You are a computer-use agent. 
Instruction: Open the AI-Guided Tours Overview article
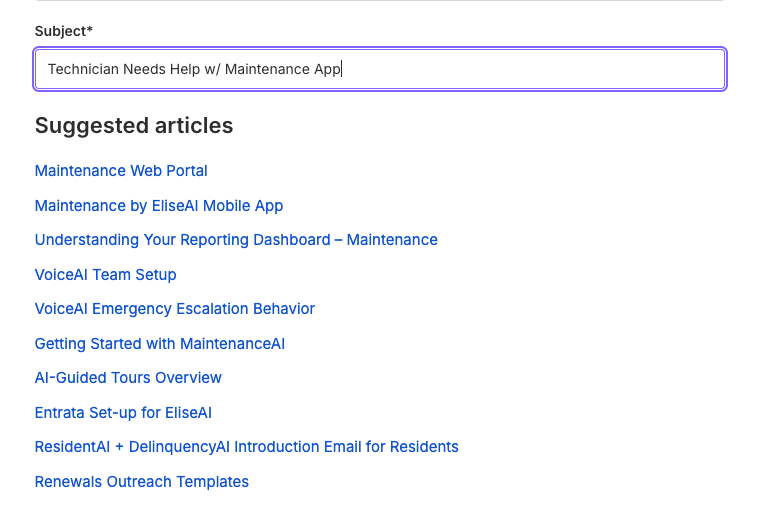pyautogui.click(x=128, y=378)
